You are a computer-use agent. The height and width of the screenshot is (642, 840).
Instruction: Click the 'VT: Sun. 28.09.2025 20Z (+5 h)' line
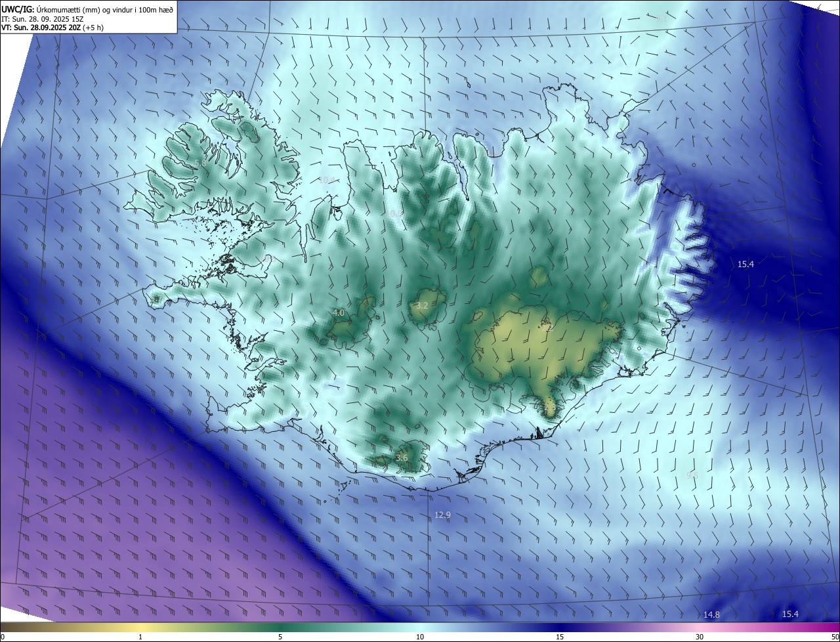click(x=52, y=28)
